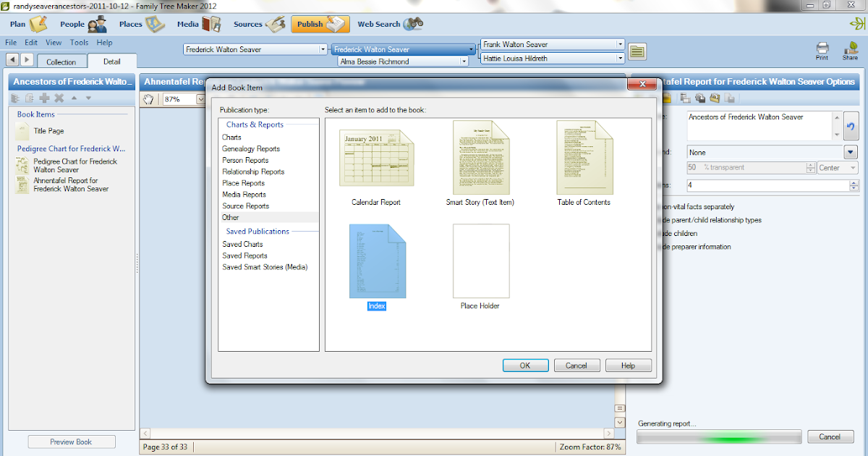Click the index card icon beside the pedigree names

637,51
